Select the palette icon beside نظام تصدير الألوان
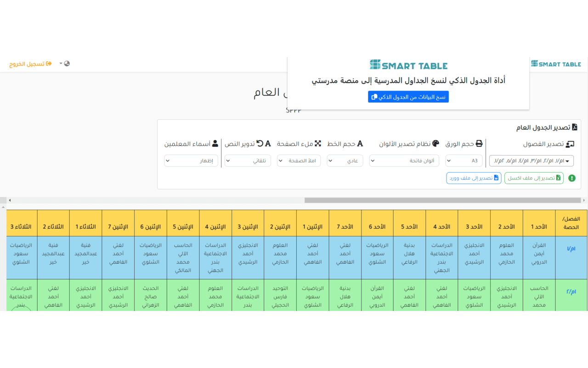 pos(435,143)
